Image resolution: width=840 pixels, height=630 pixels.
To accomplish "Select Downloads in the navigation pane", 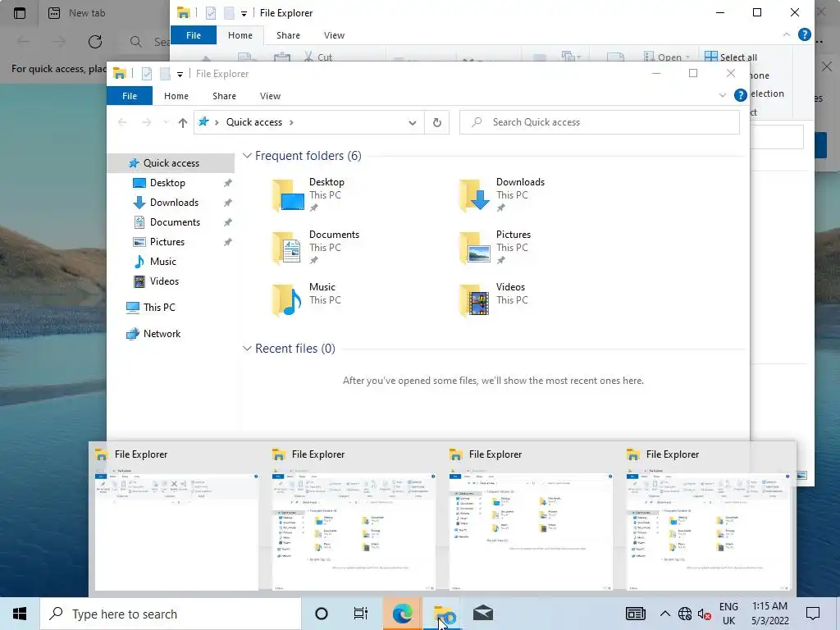I will pos(174,203).
